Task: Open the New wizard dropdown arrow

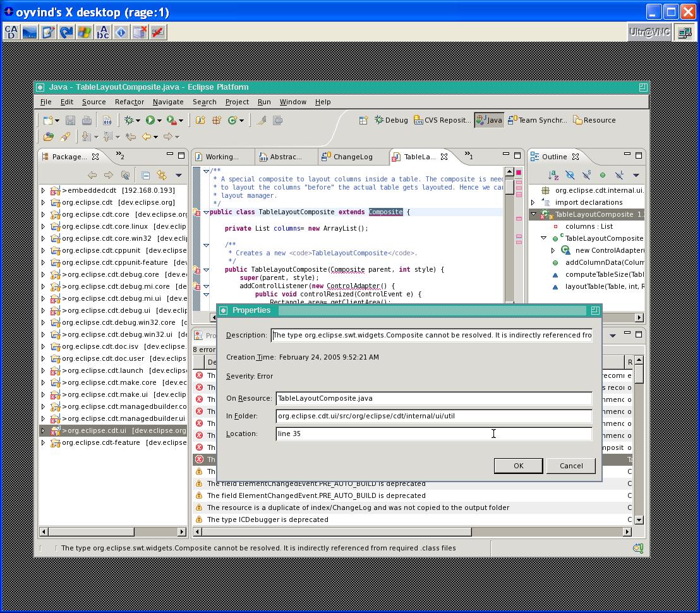Action: 57,121
